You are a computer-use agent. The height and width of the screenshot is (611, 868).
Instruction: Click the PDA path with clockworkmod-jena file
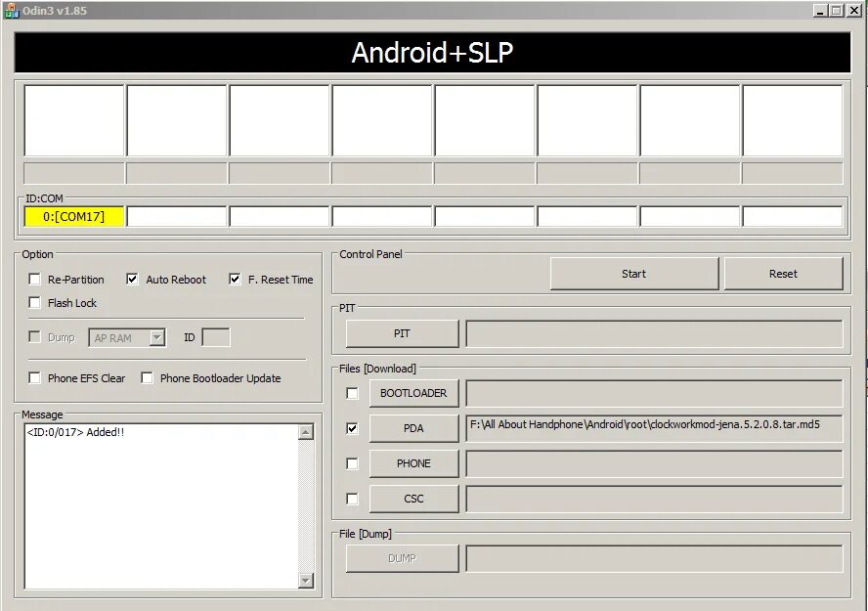654,428
